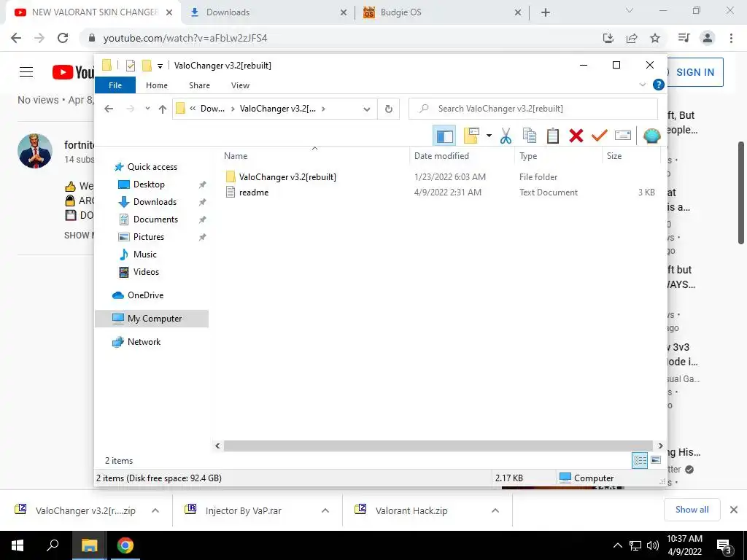Click the Dow... breadcrumb in address bar
The width and height of the screenshot is (747, 560).
click(212, 109)
